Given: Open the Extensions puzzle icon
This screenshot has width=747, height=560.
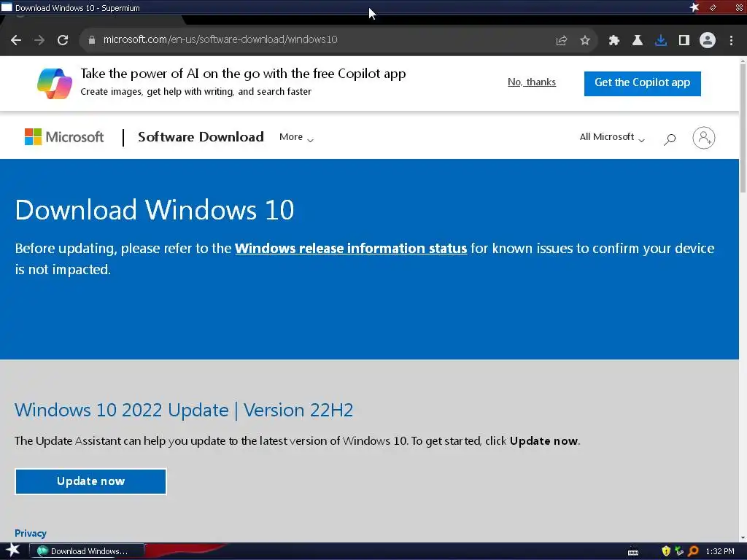Looking at the screenshot, I should 614,41.
